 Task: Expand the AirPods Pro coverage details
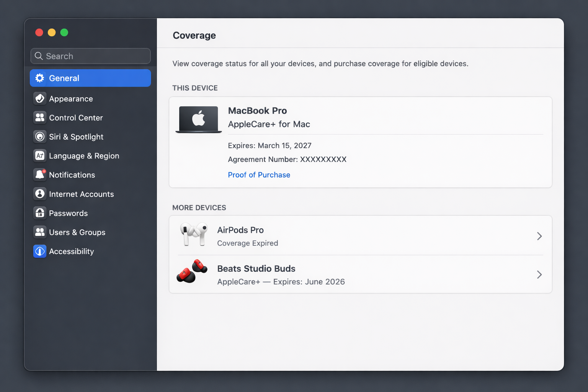(539, 236)
